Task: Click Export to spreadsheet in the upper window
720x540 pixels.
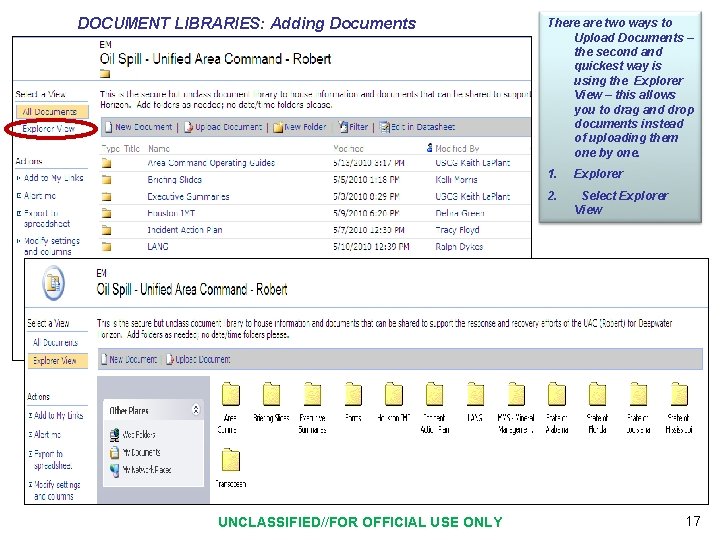Action: click(x=47, y=219)
